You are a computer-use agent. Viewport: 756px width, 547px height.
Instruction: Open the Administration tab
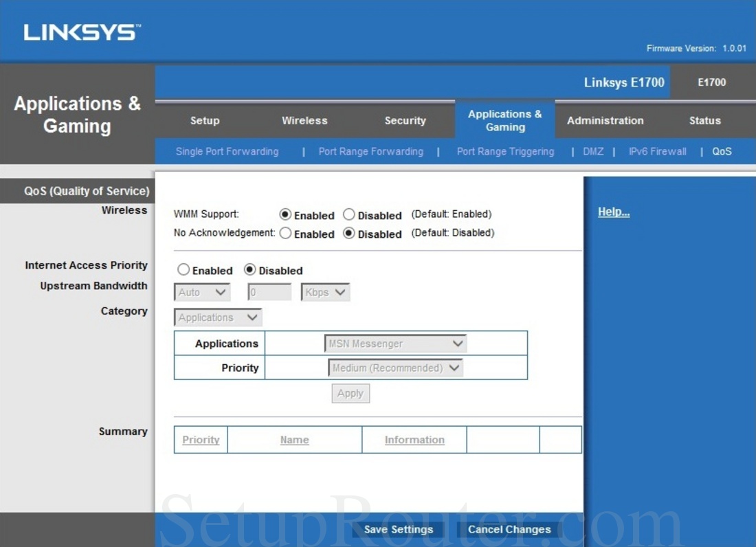[605, 120]
